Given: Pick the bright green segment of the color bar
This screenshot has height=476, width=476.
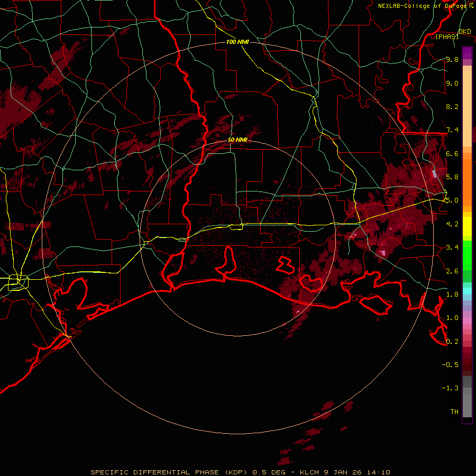Looking at the screenshot, I should 467,255.
